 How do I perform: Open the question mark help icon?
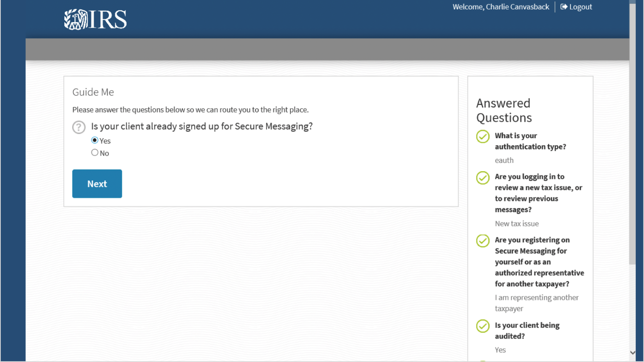click(79, 127)
